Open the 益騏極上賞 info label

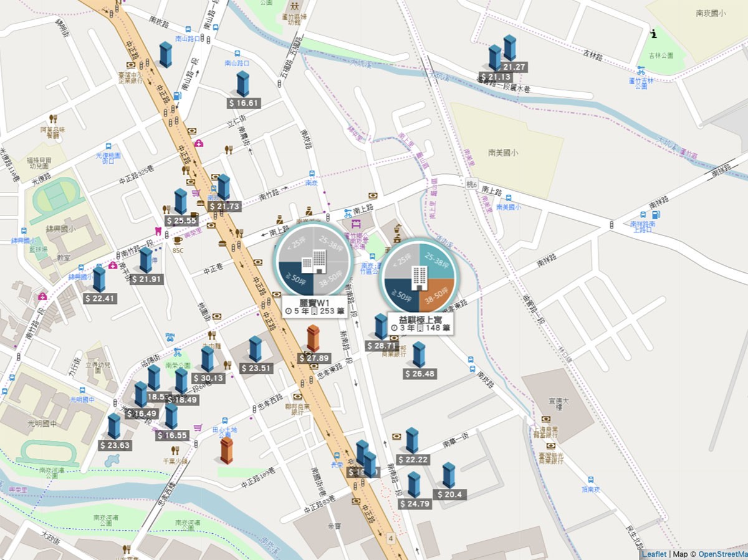[421, 323]
